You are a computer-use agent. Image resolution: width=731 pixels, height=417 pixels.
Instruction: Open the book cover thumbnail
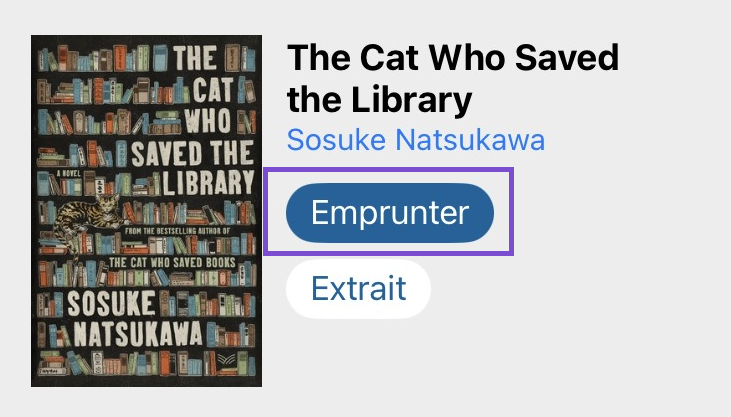click(146, 211)
